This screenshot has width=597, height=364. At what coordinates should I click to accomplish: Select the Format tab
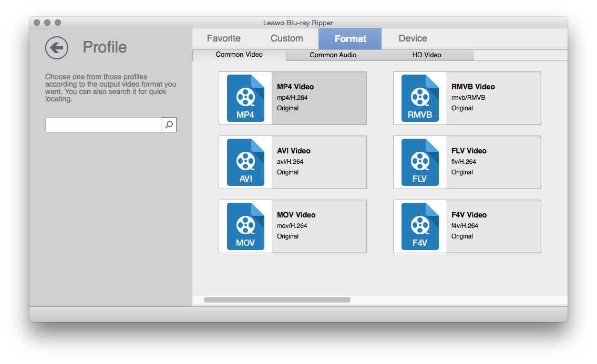(350, 39)
